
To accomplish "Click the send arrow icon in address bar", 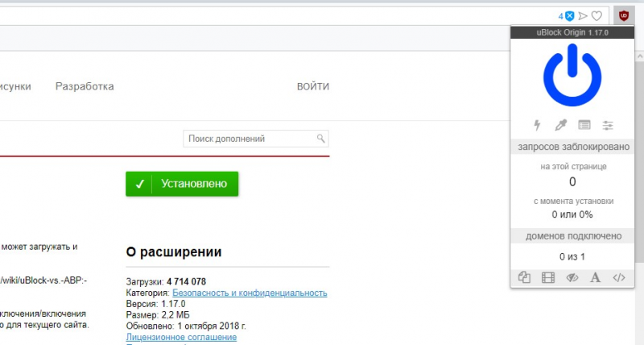I will 582,16.
